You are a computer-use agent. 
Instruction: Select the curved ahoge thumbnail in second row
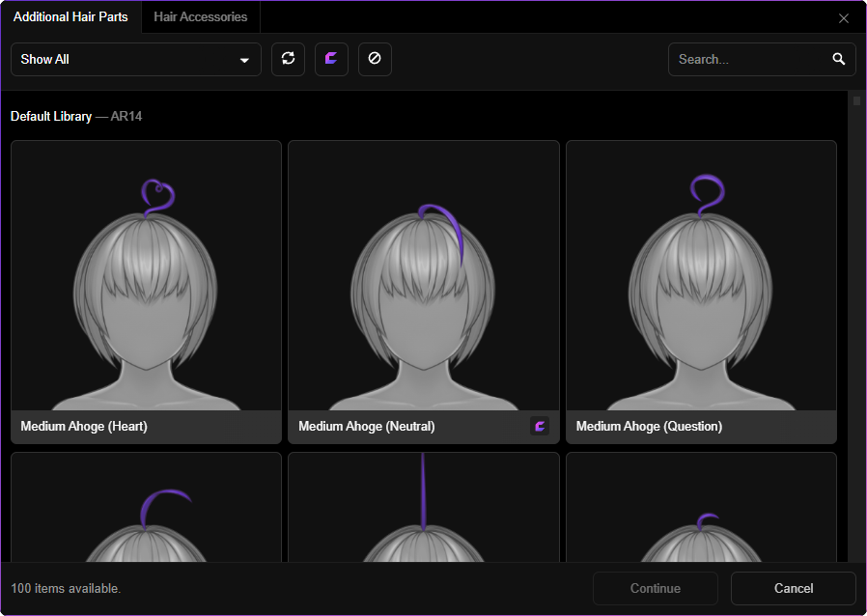click(x=146, y=507)
